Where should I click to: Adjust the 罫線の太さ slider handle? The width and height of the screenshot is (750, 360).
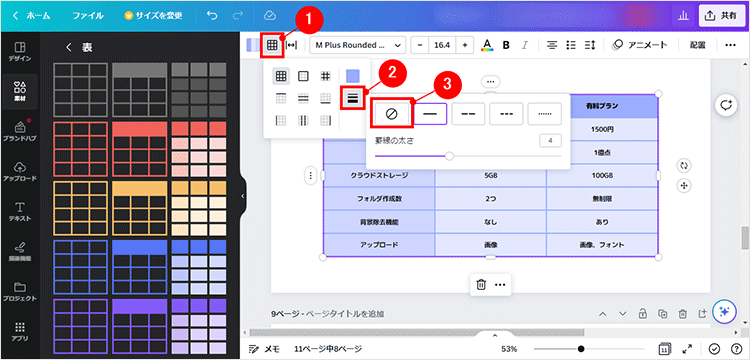449,156
